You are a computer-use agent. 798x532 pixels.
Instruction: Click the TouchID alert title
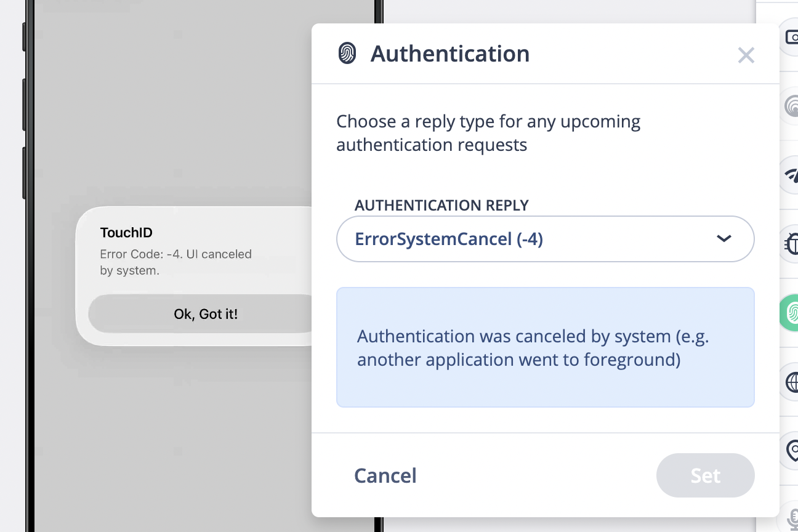pyautogui.click(x=126, y=233)
